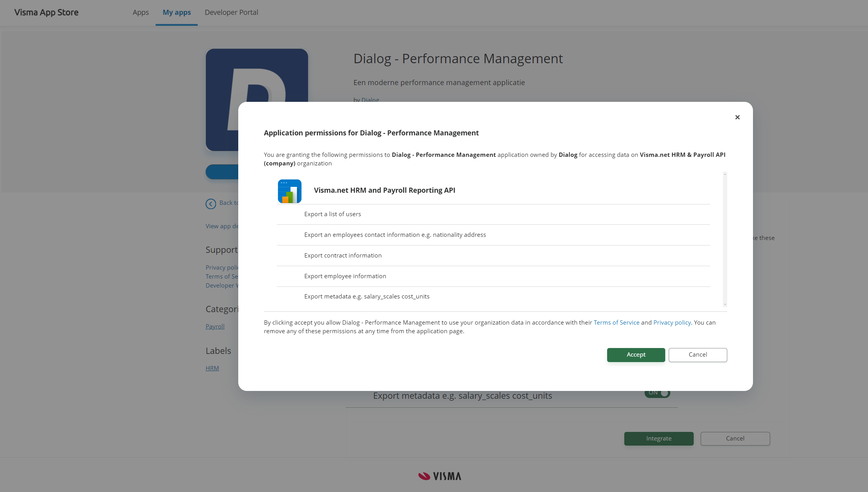Open the My apps tab

(177, 12)
